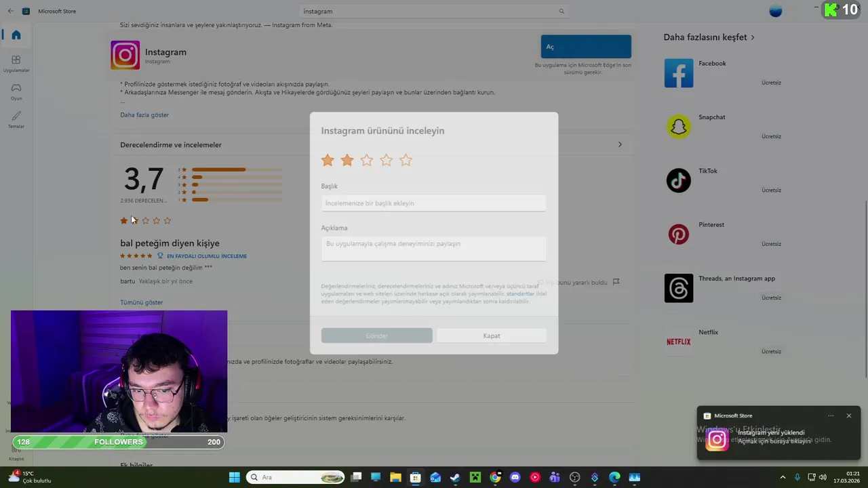Click Daha fazla göster link
868x488 pixels.
(144, 115)
